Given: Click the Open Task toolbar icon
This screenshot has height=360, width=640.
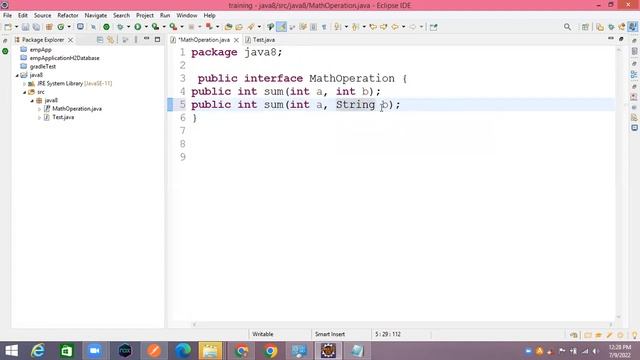Looking at the screenshot, I should coord(239,27).
